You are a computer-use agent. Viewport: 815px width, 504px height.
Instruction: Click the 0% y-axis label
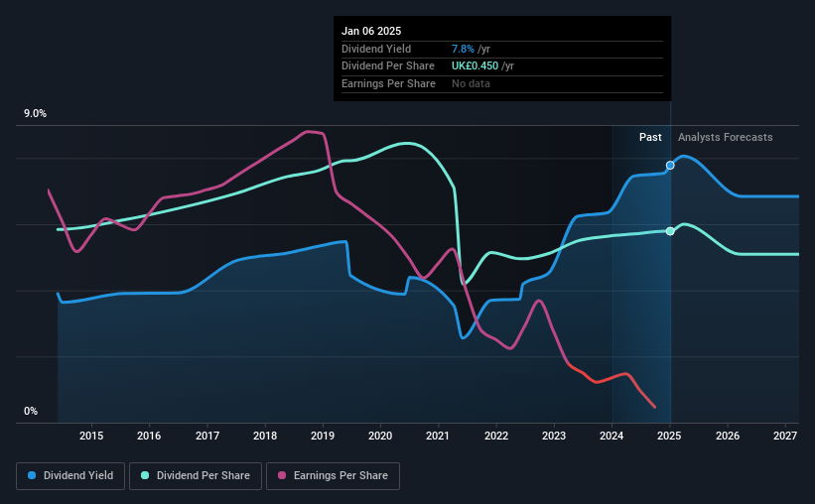coord(31,411)
